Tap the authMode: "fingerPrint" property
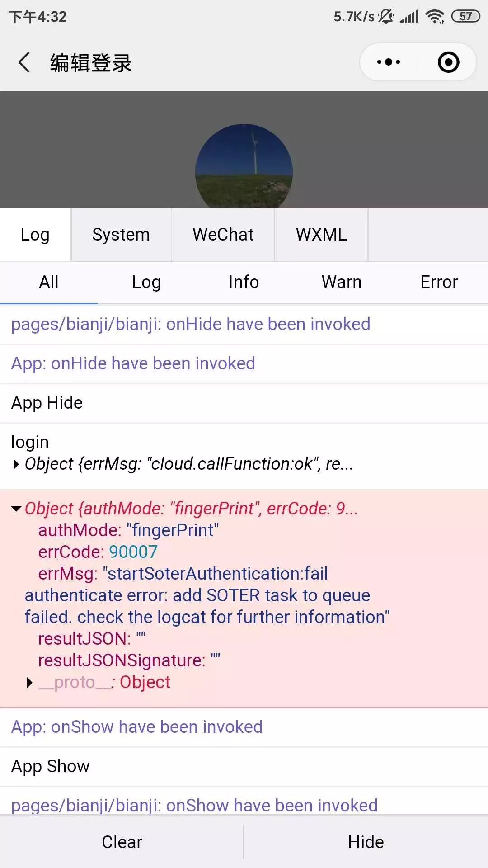This screenshot has height=868, width=488. 128,530
